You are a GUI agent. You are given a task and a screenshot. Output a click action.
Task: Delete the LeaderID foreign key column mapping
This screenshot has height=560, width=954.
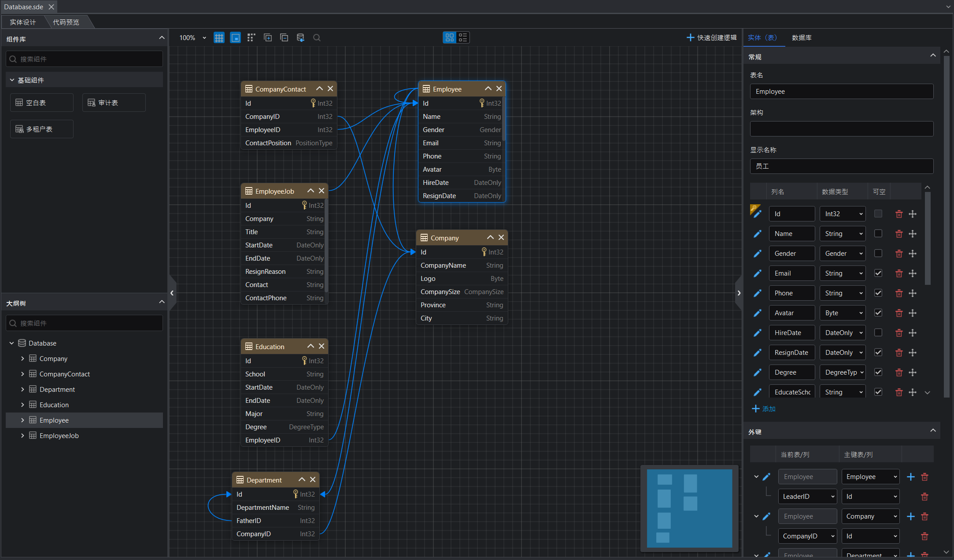(924, 497)
